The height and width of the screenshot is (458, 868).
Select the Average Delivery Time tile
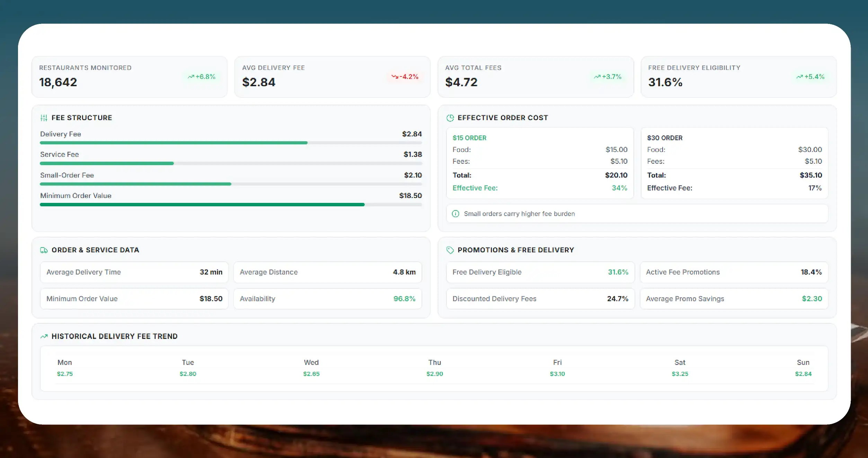point(134,272)
